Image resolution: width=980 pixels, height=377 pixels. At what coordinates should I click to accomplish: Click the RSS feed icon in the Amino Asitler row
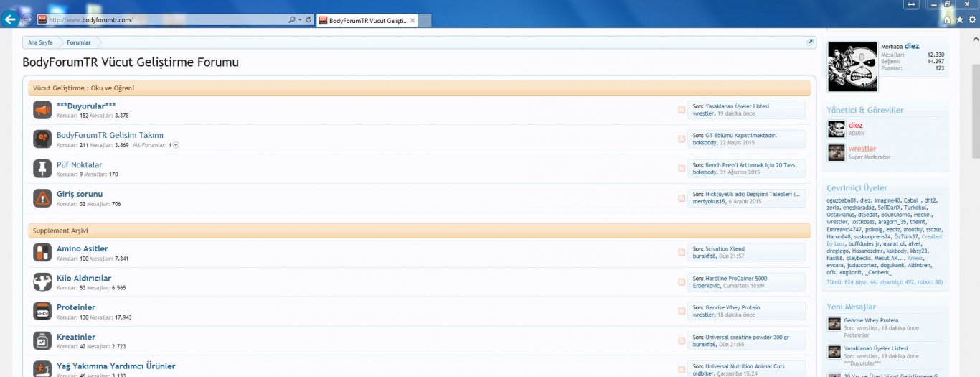coord(682,253)
